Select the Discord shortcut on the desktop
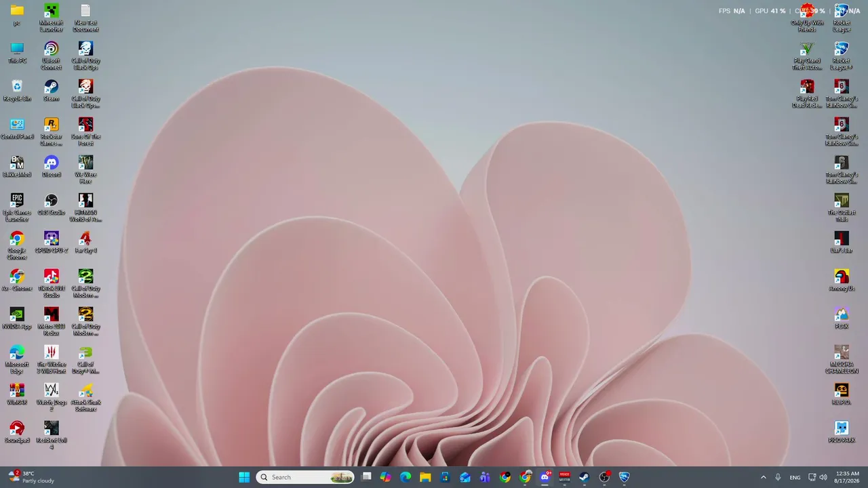This screenshot has height=488, width=868. (x=52, y=166)
